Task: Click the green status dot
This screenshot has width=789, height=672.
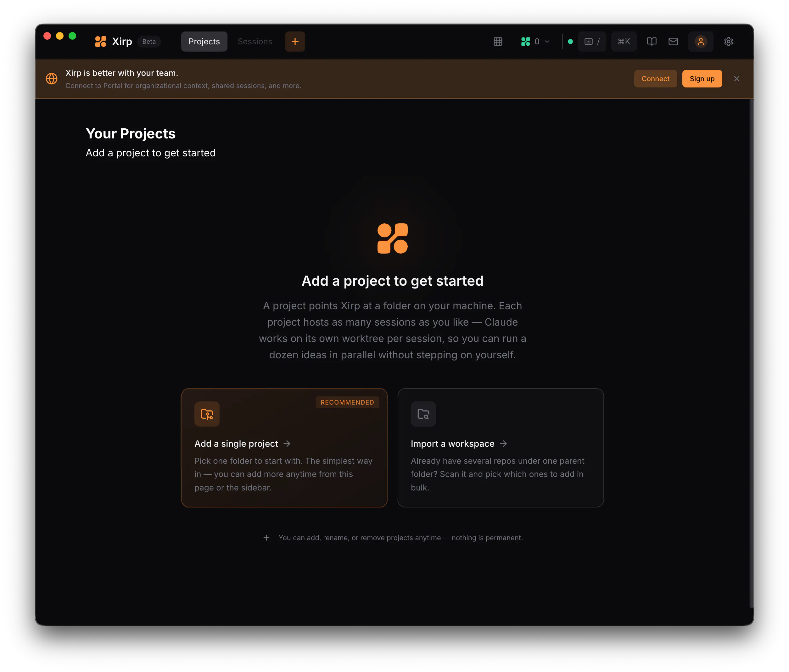Action: 570,42
